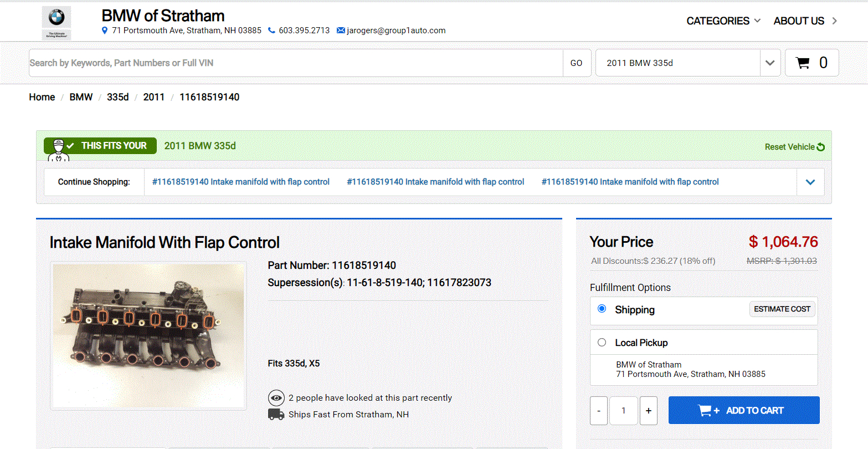Expand the Continue Shopping chevron
This screenshot has width=868, height=449.
point(810,182)
